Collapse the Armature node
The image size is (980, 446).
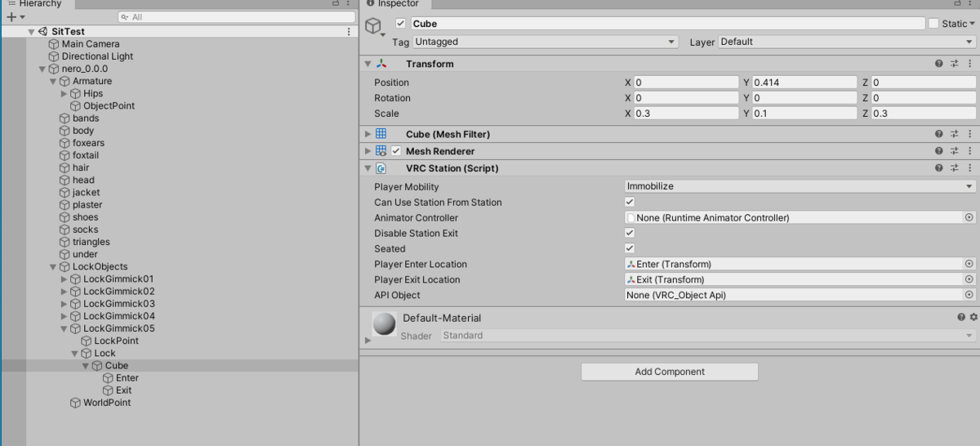pyautogui.click(x=53, y=82)
